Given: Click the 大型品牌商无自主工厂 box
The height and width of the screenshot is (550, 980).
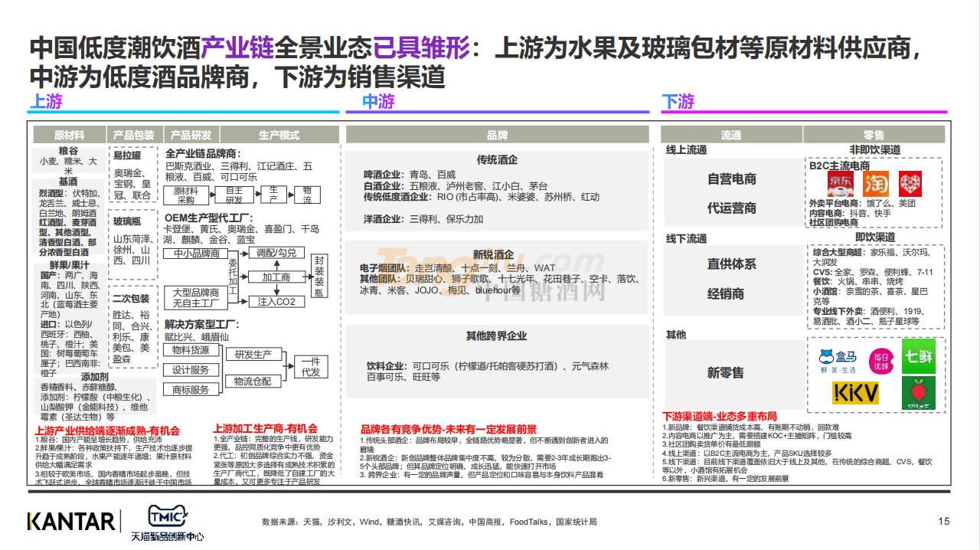Looking at the screenshot, I should pyautogui.click(x=194, y=298).
